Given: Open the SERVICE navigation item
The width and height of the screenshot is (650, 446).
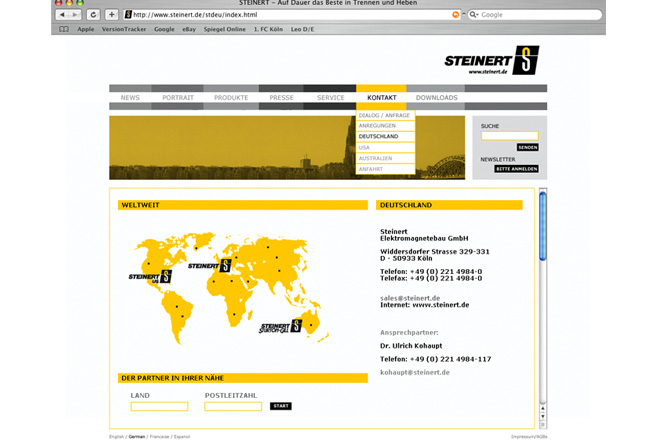Looking at the screenshot, I should (330, 98).
